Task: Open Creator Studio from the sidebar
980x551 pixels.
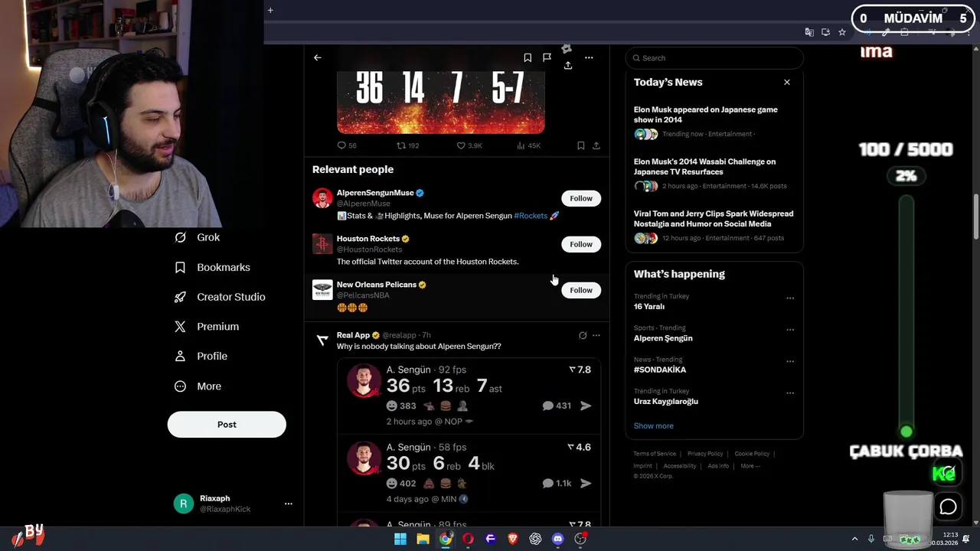Action: coord(220,297)
